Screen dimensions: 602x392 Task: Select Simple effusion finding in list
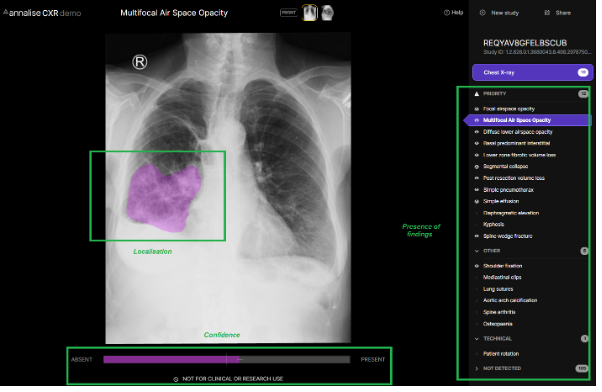click(501, 201)
